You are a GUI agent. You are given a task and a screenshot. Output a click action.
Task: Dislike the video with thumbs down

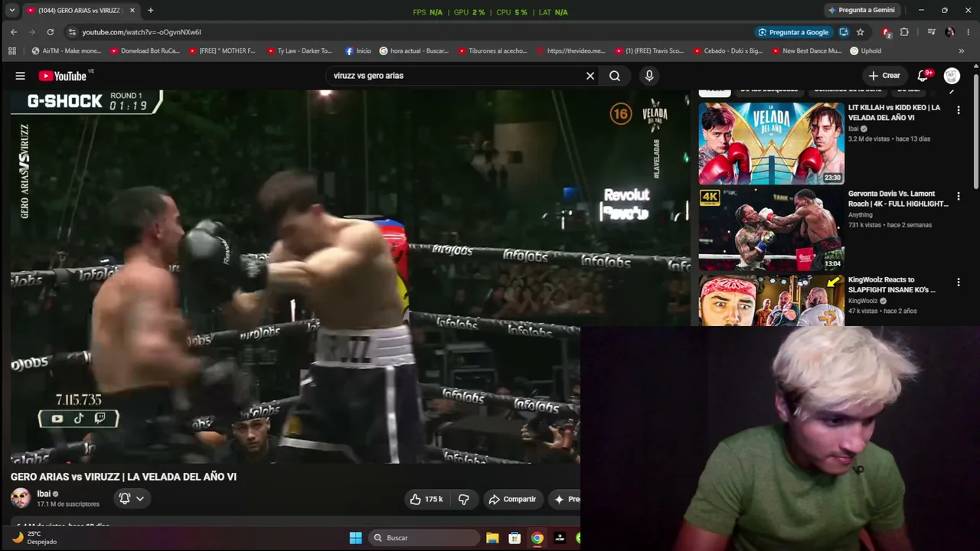(x=464, y=499)
